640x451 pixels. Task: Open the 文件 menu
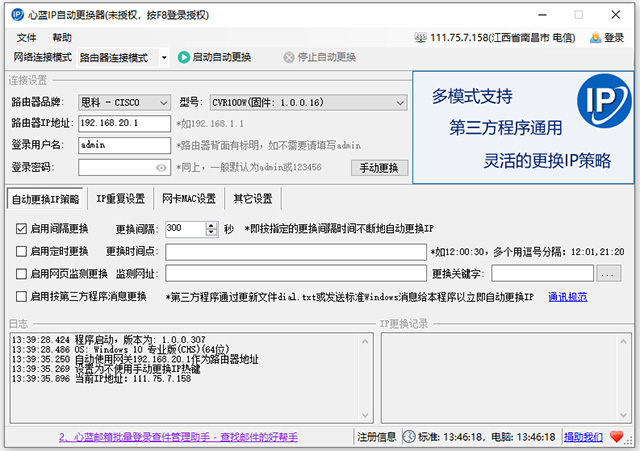coord(27,38)
